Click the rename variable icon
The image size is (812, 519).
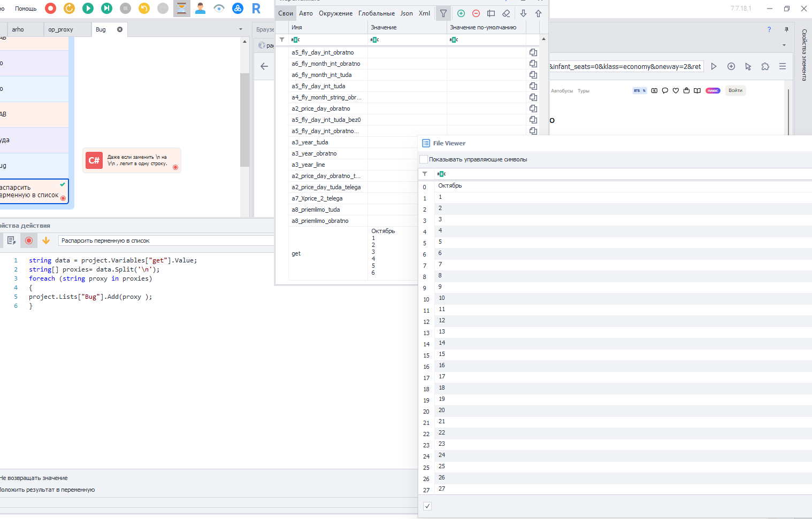[491, 13]
